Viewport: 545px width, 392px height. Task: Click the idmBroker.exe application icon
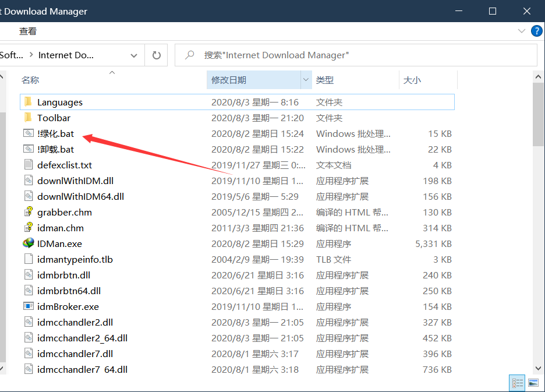click(28, 306)
